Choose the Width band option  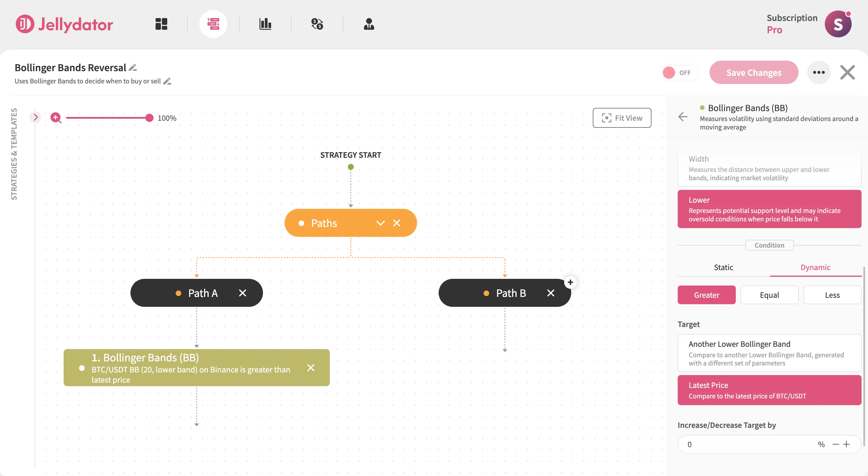point(769,168)
